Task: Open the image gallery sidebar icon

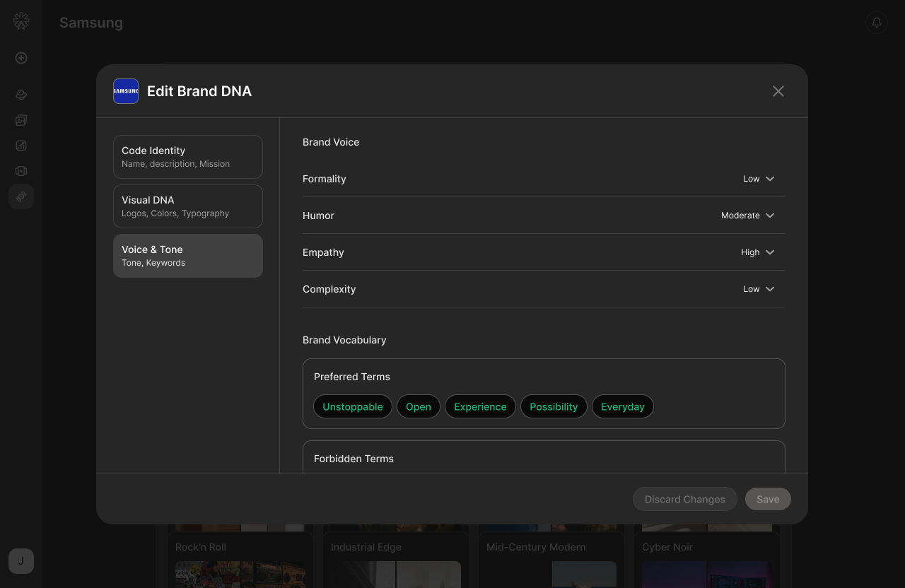Action: tap(21, 120)
